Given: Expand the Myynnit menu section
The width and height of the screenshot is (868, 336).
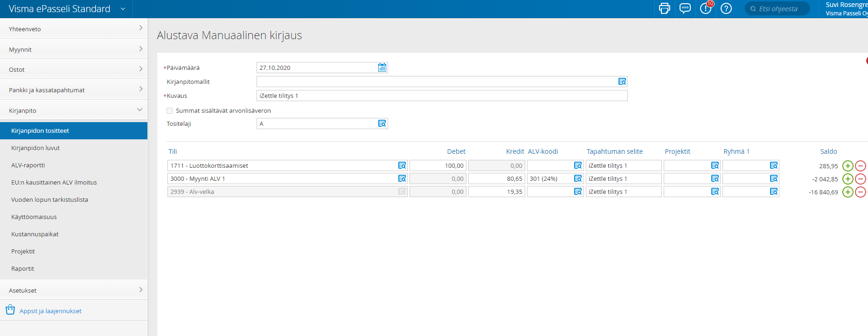Looking at the screenshot, I should (x=74, y=49).
